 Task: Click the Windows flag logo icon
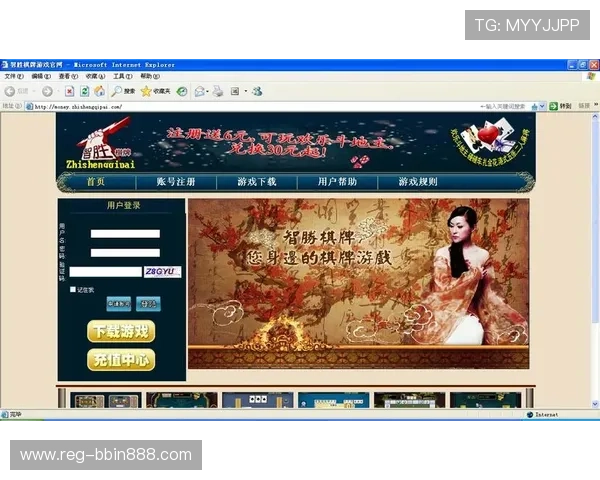pyautogui.click(x=592, y=76)
